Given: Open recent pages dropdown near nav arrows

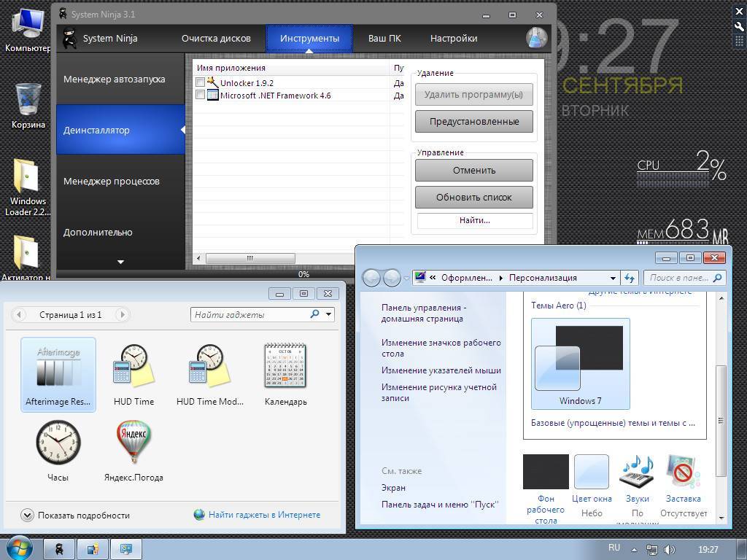Looking at the screenshot, I should coord(406,278).
